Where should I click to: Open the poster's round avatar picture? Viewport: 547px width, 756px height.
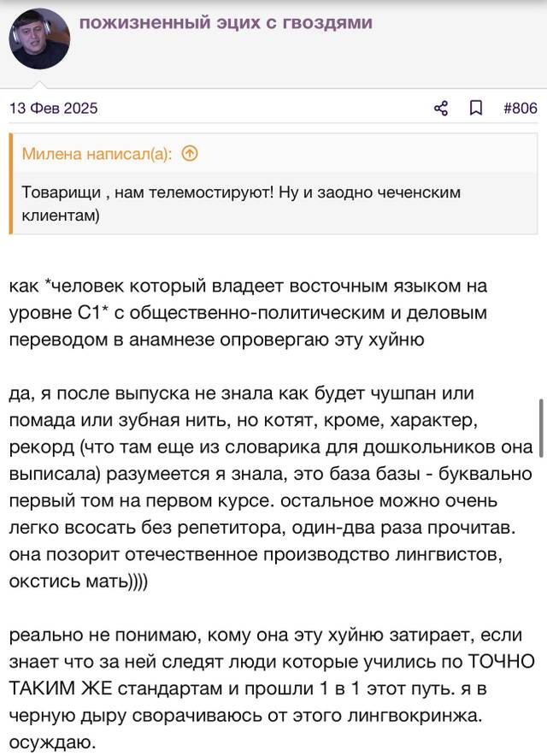[39, 38]
